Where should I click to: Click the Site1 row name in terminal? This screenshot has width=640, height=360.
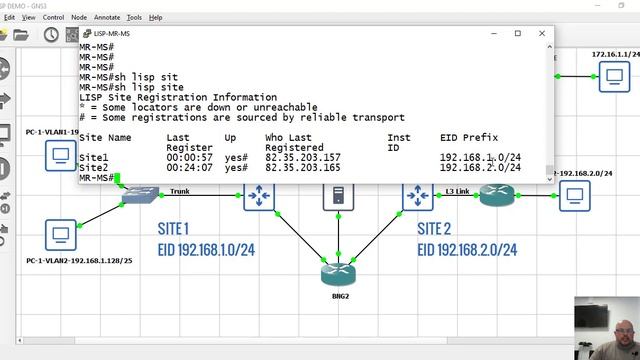[x=93, y=158]
